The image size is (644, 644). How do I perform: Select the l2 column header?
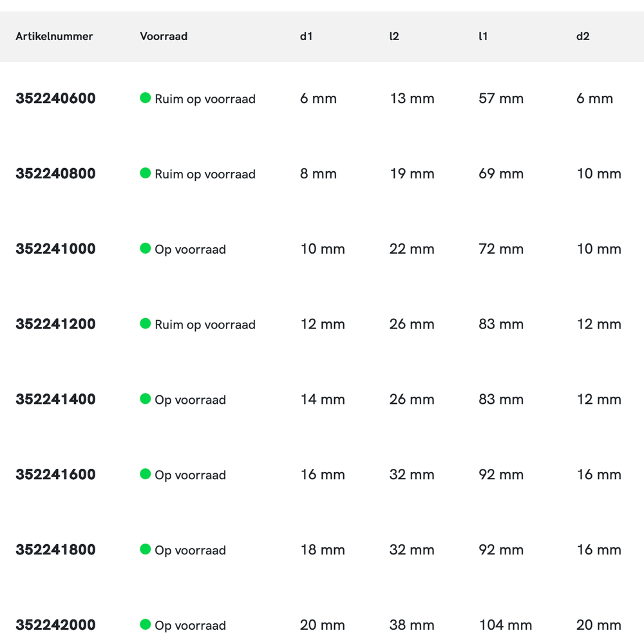[394, 37]
